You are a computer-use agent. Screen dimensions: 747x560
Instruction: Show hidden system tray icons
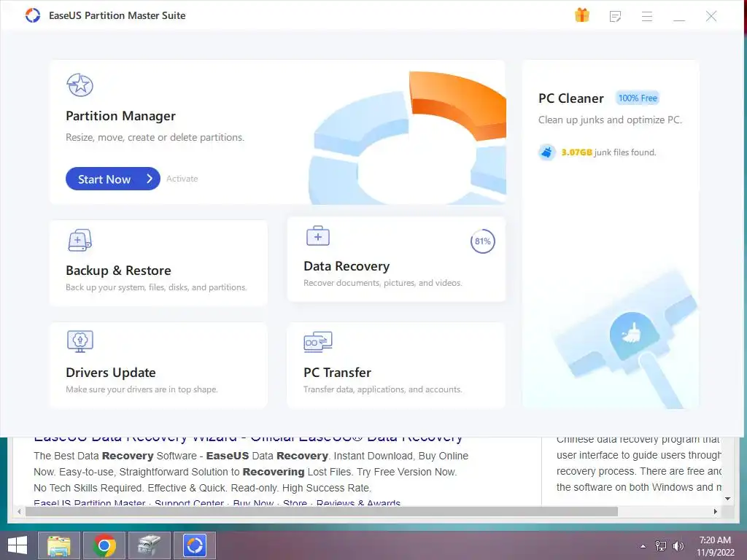point(643,546)
